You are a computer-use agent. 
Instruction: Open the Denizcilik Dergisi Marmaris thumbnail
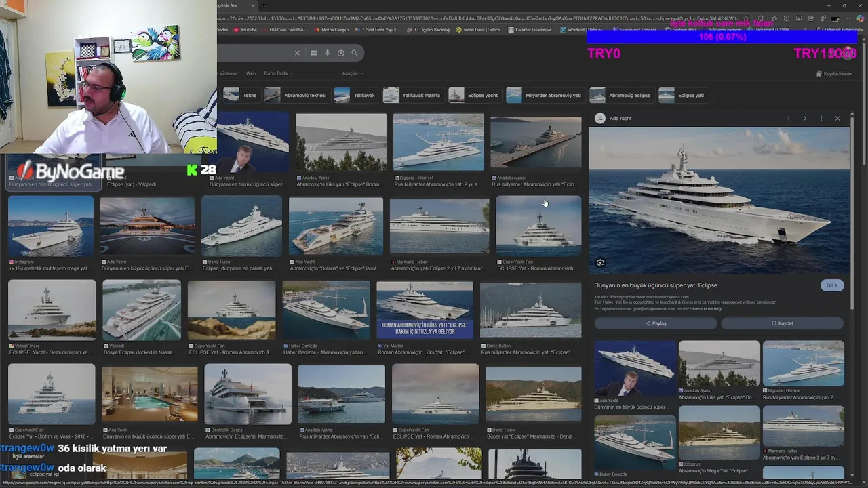tap(248, 394)
